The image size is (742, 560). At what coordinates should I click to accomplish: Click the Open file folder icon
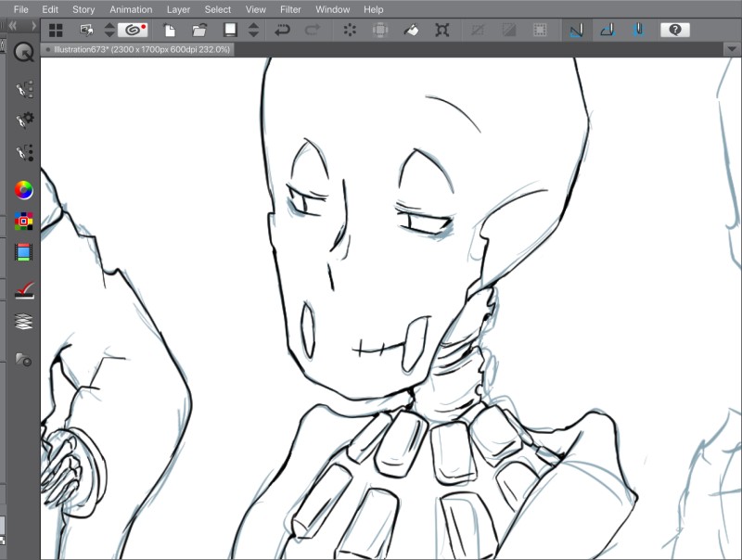(199, 31)
